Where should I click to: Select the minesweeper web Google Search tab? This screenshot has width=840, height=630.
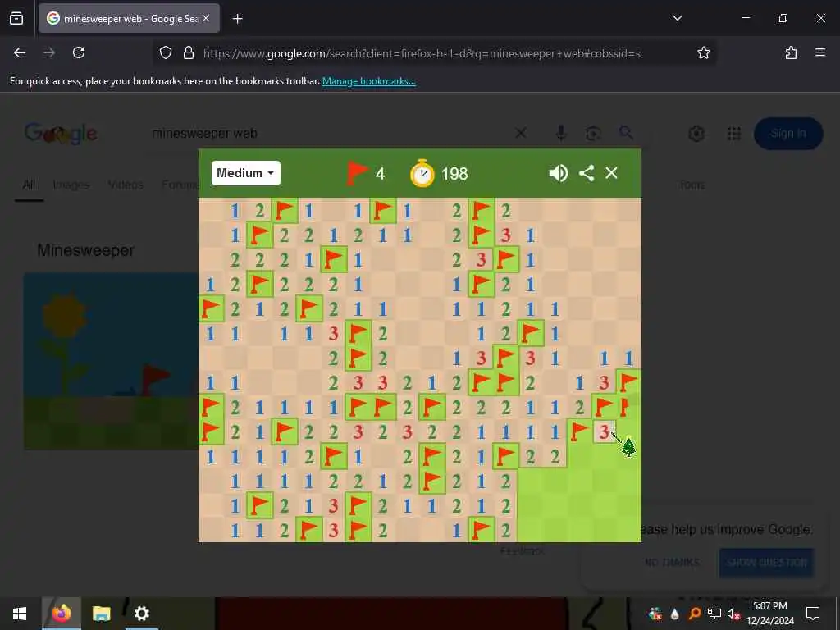coord(129,19)
